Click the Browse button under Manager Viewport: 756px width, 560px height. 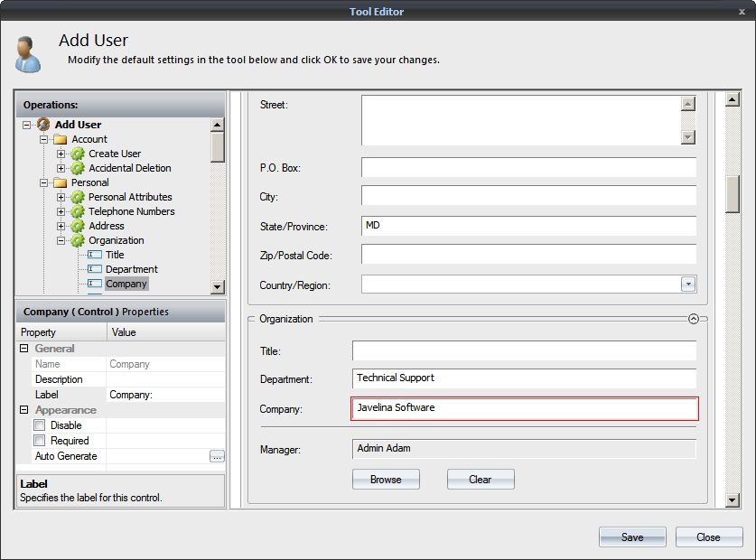[x=386, y=480]
